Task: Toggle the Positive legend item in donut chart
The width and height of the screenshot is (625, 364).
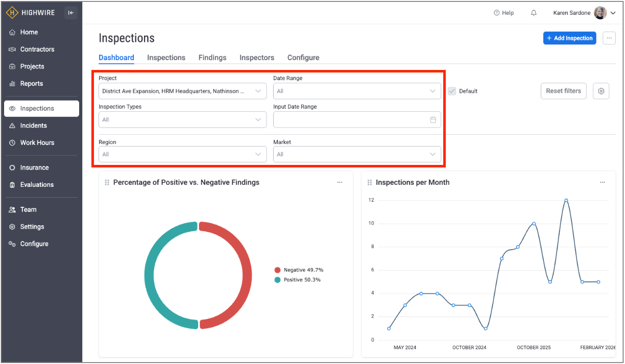Action: [x=298, y=280]
